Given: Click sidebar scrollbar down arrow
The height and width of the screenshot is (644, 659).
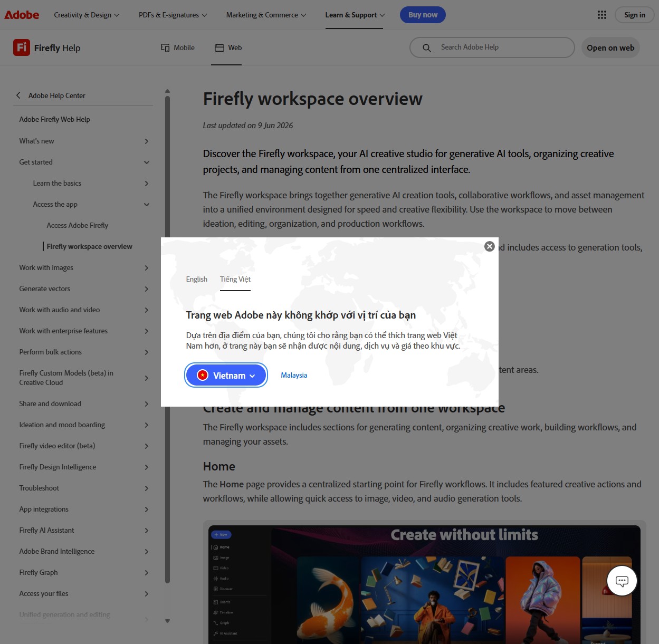Looking at the screenshot, I should (x=167, y=621).
